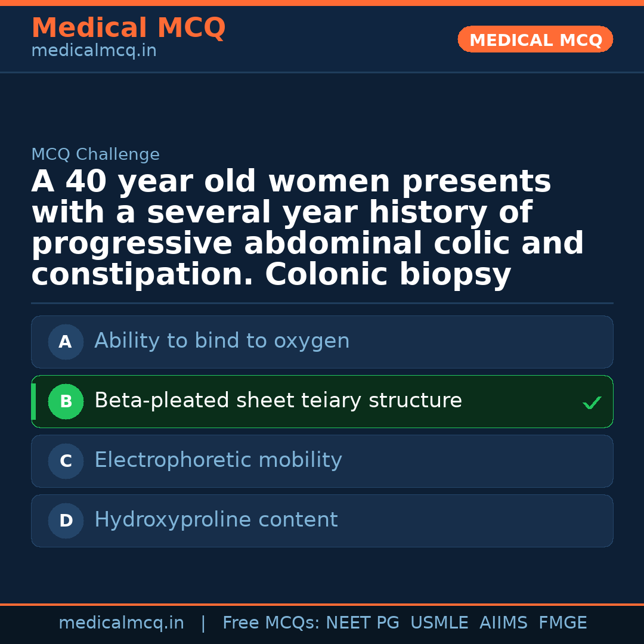
Task: Click the 'Free MCQs:' footer text
Action: [271, 623]
